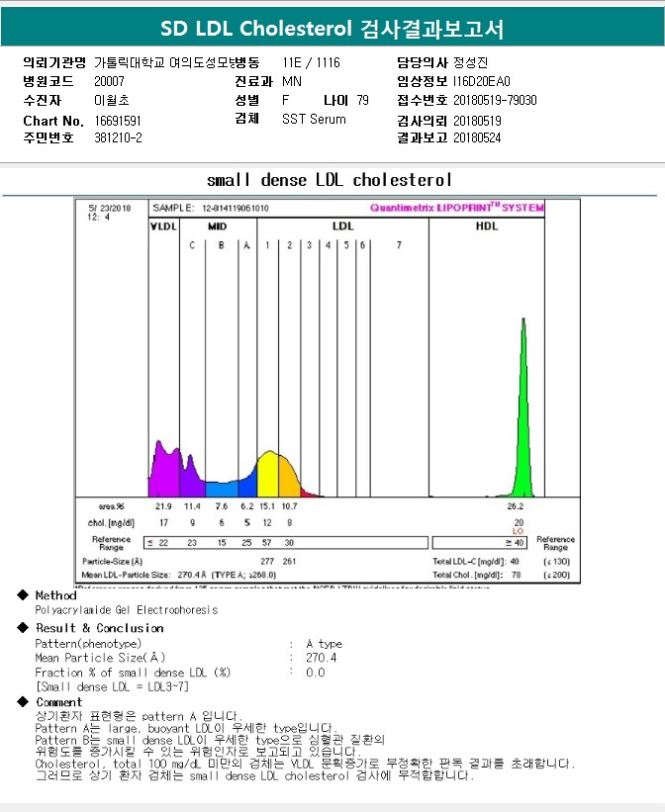Screen dimensions: 665x812
Task: Select the patient name '이월초'
Action: point(112,100)
